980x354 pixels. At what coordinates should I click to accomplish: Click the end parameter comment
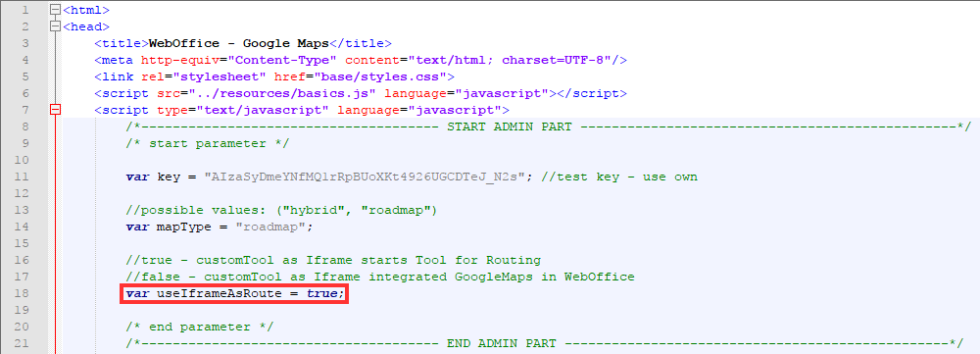tap(199, 327)
